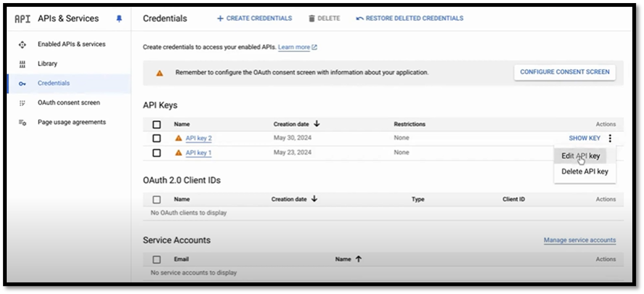The height and width of the screenshot is (294, 644).
Task: Tick the Service Accounts header checkbox
Action: pos(157,259)
